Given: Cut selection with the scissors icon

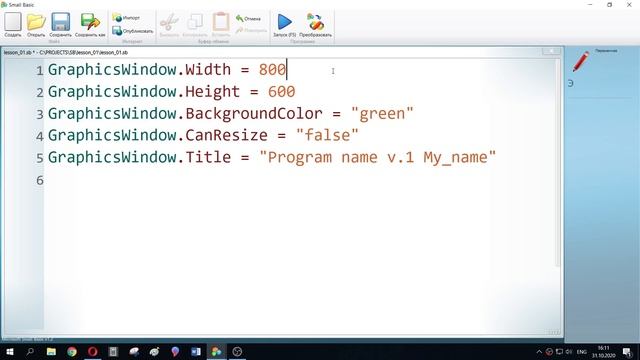Looking at the screenshot, I should (169, 24).
